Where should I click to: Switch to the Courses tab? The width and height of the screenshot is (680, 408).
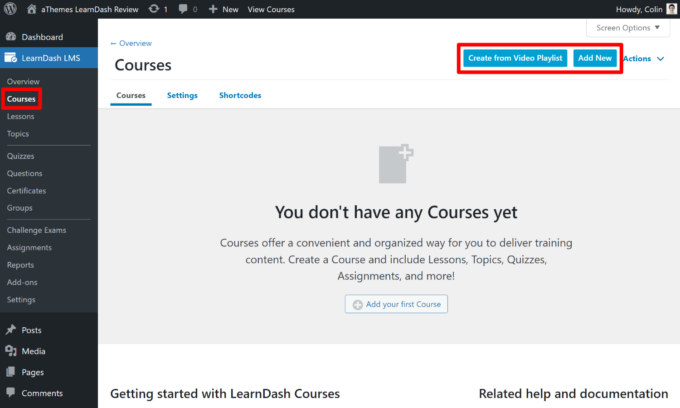[x=131, y=95]
